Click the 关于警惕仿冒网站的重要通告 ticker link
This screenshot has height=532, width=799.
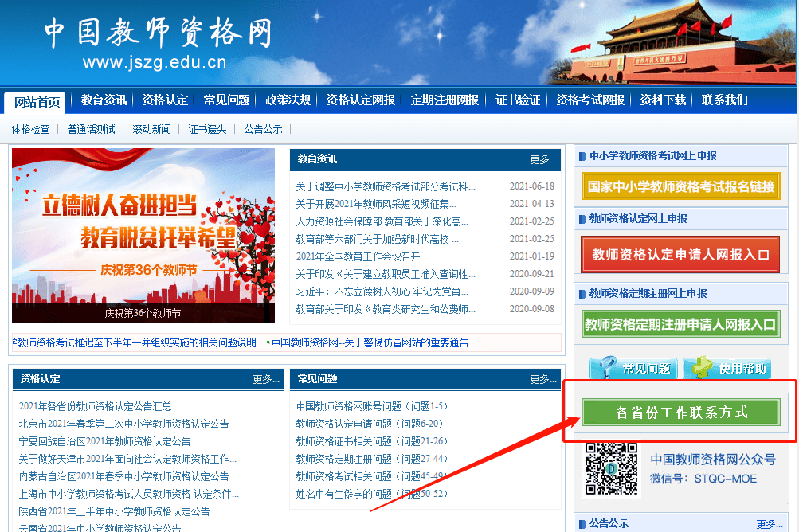[370, 342]
